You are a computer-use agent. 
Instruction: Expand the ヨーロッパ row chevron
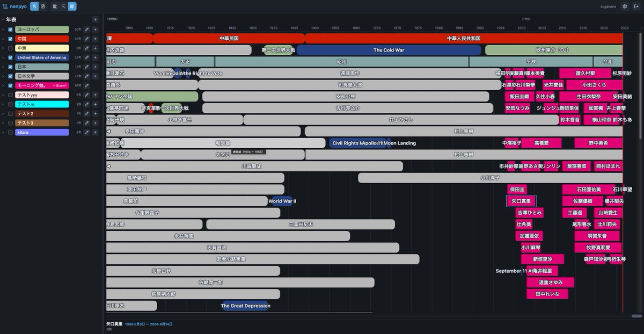(3, 30)
